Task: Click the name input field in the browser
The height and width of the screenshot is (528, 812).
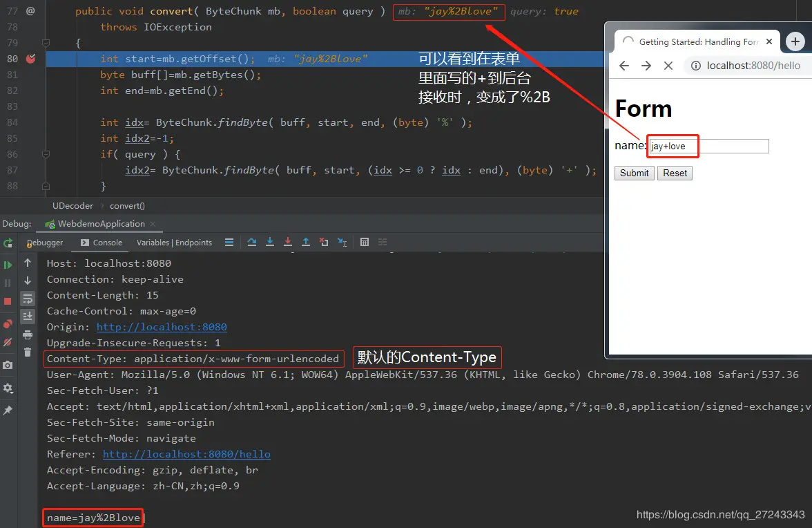Action: click(x=709, y=146)
